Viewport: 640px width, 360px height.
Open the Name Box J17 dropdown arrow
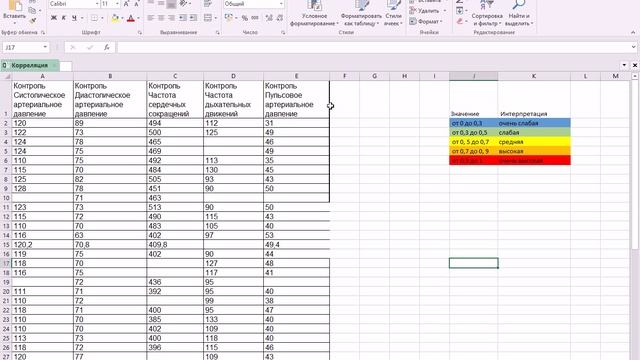[45, 47]
